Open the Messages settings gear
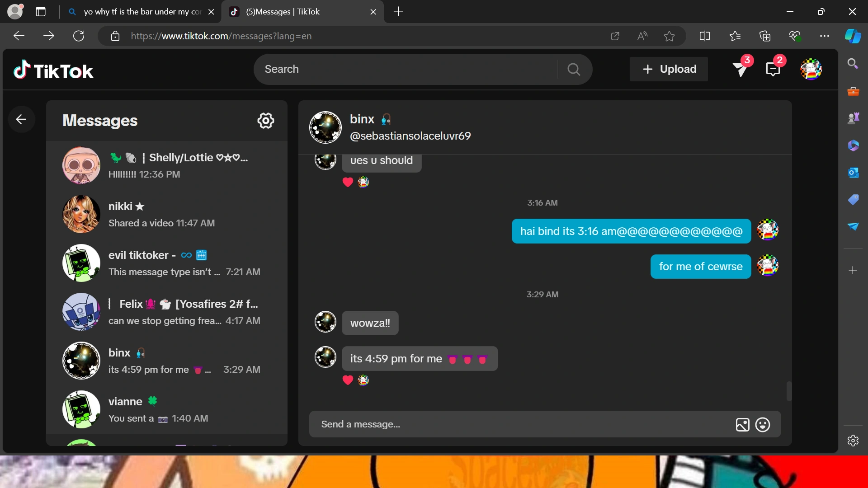This screenshot has height=488, width=868. point(266,121)
